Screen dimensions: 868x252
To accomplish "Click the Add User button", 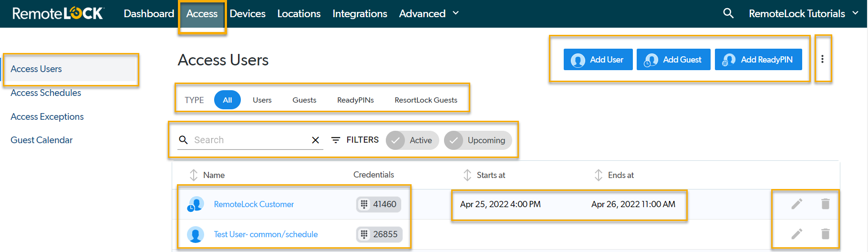I will (x=598, y=60).
